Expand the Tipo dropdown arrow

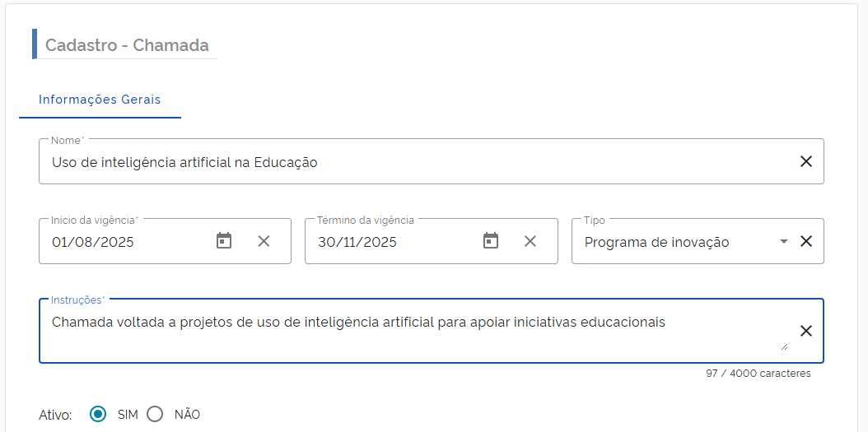tap(784, 241)
